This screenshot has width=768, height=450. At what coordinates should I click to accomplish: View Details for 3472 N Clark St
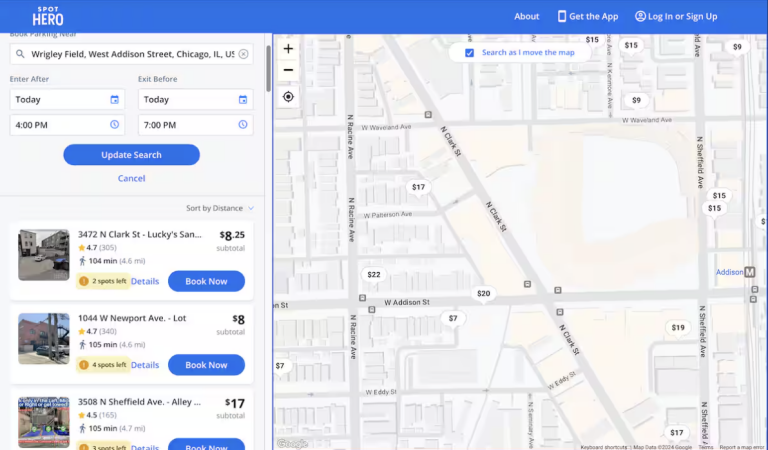pyautogui.click(x=145, y=281)
